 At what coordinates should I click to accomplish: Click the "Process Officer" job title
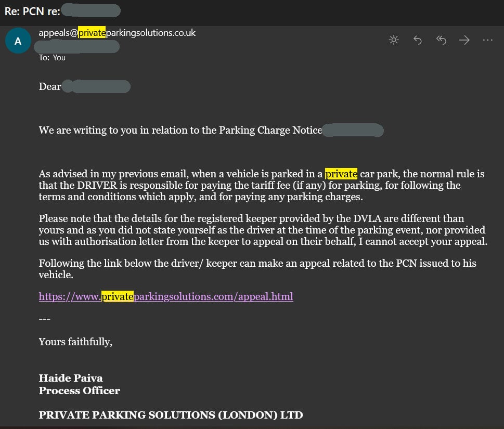(x=79, y=391)
